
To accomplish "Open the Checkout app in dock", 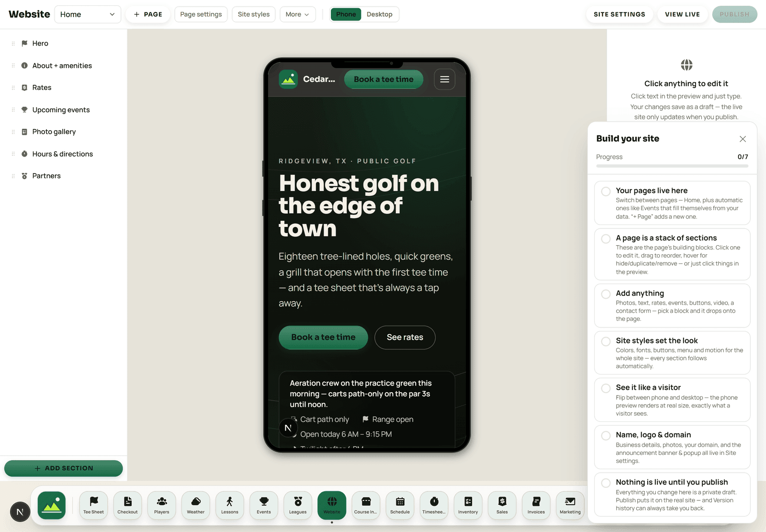I will (127, 505).
